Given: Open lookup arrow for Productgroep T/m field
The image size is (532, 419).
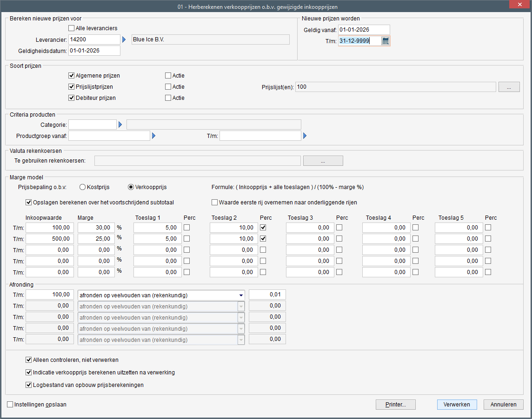Looking at the screenshot, I should point(305,136).
